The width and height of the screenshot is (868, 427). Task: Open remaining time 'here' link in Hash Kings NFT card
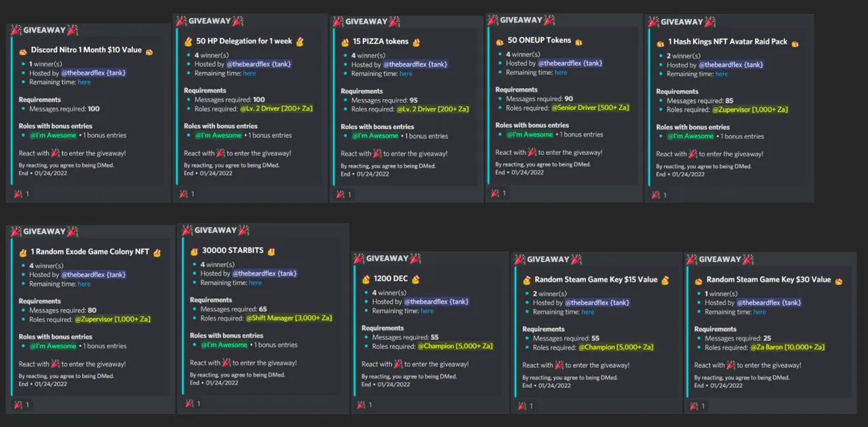pyautogui.click(x=722, y=74)
